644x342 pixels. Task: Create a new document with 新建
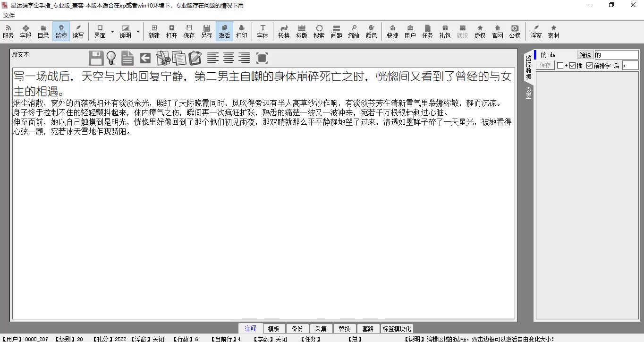click(154, 31)
